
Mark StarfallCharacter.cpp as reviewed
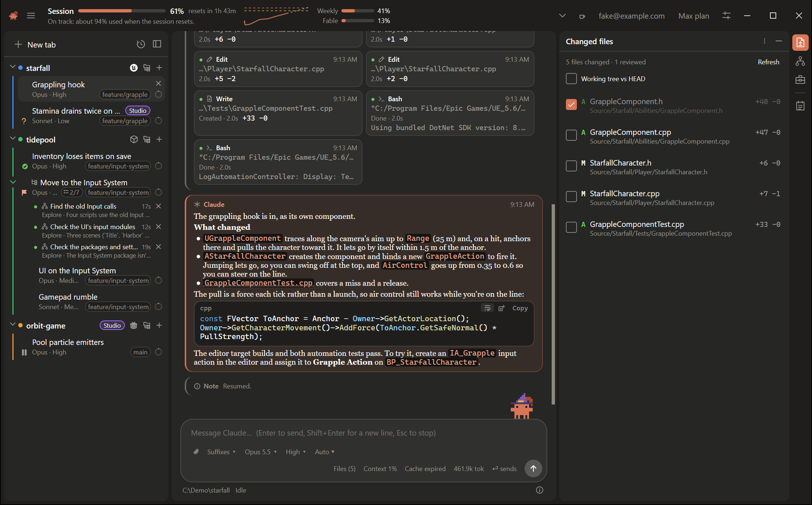[x=571, y=197]
